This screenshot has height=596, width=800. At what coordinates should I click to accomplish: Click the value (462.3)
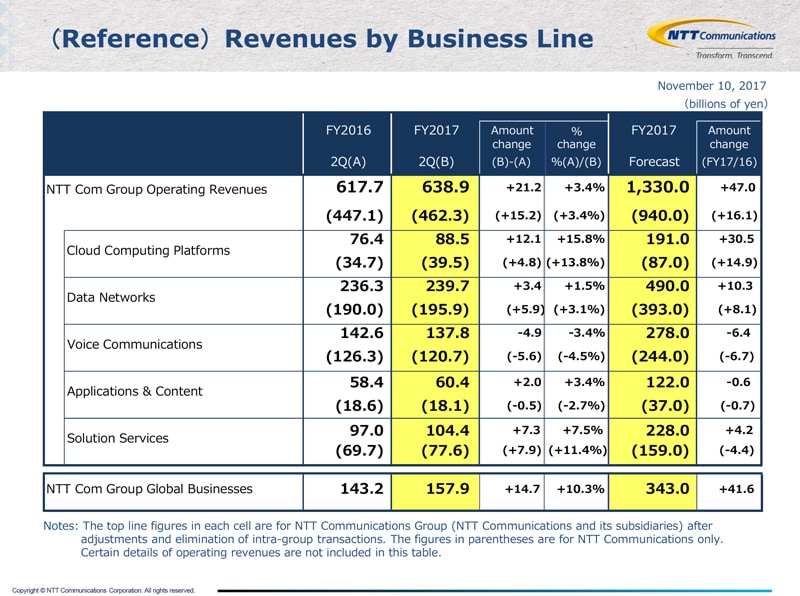pyautogui.click(x=440, y=215)
